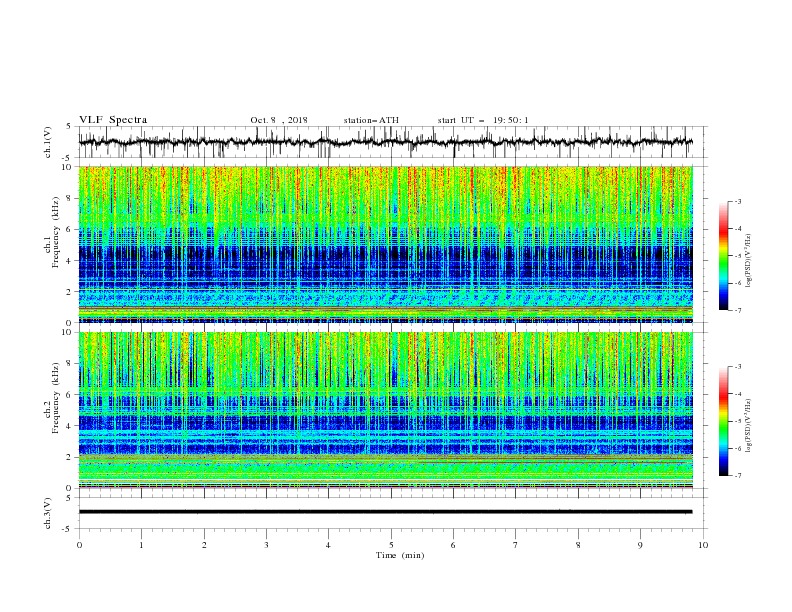
Task: Click the ch.1 log(PSD)(V²/Hz) colorbar label
Action: point(748,261)
